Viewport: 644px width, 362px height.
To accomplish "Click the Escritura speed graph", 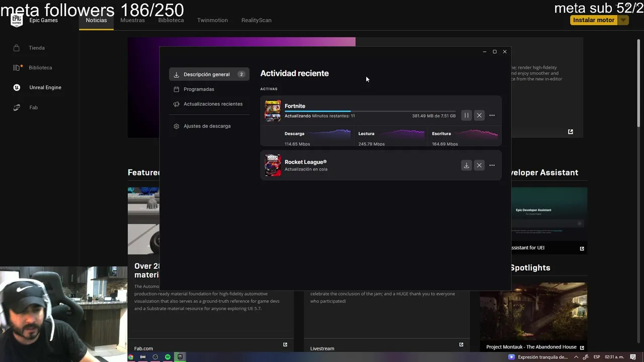I will coord(476,134).
